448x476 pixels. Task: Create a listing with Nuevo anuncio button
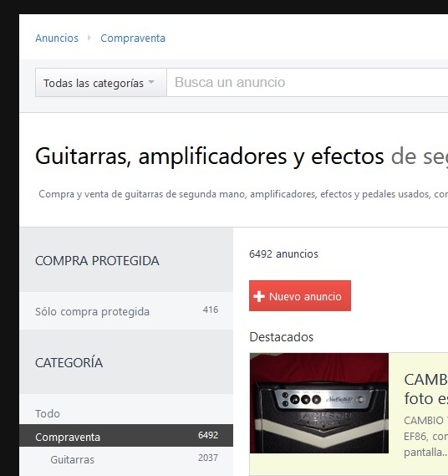[x=300, y=295]
